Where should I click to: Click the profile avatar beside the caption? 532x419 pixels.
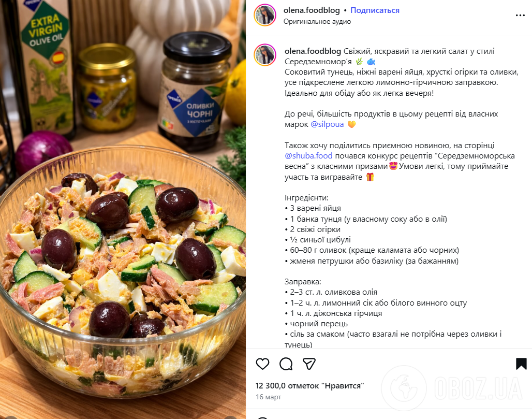[x=265, y=55]
